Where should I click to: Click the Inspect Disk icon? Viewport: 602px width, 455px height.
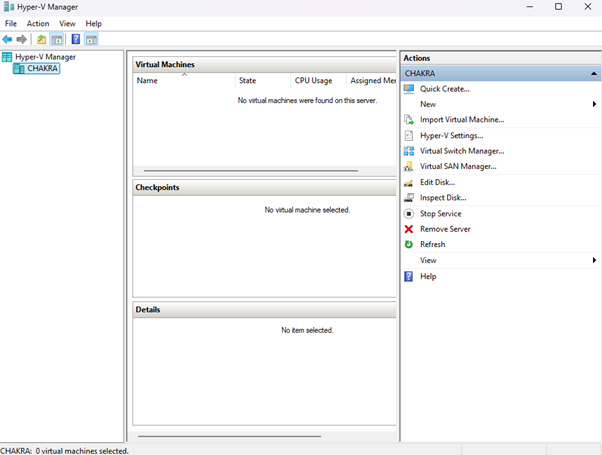click(x=409, y=198)
